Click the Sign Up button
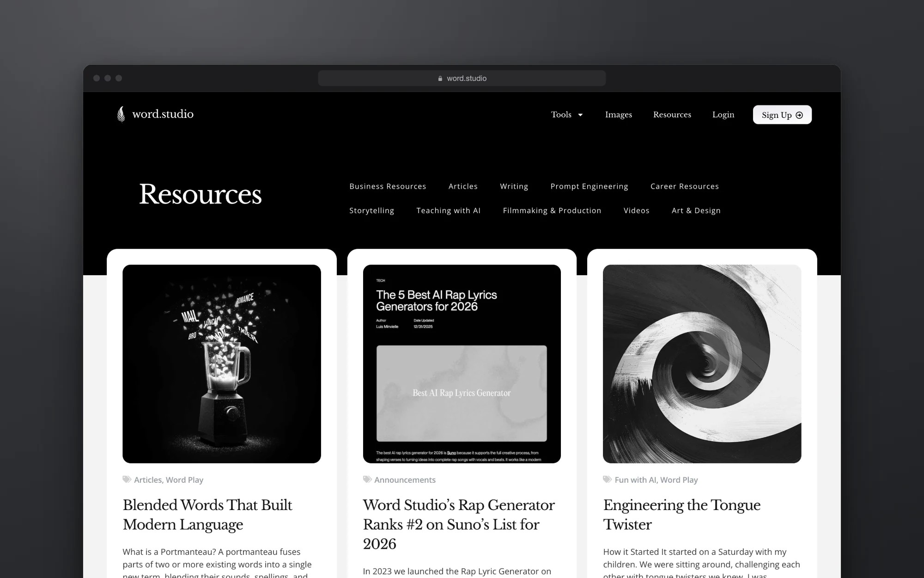This screenshot has height=578, width=924. [x=782, y=115]
